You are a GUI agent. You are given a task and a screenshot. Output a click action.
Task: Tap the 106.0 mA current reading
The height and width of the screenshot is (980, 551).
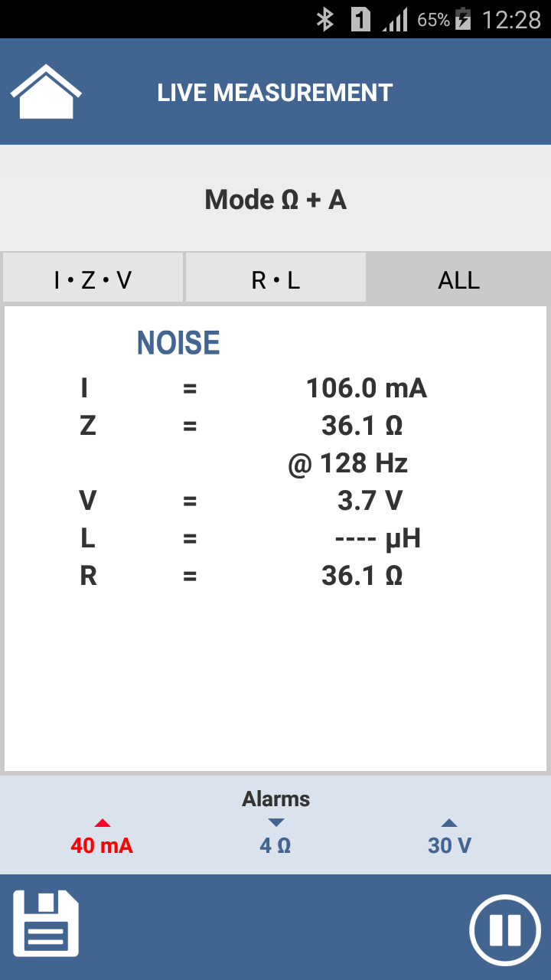pos(366,388)
